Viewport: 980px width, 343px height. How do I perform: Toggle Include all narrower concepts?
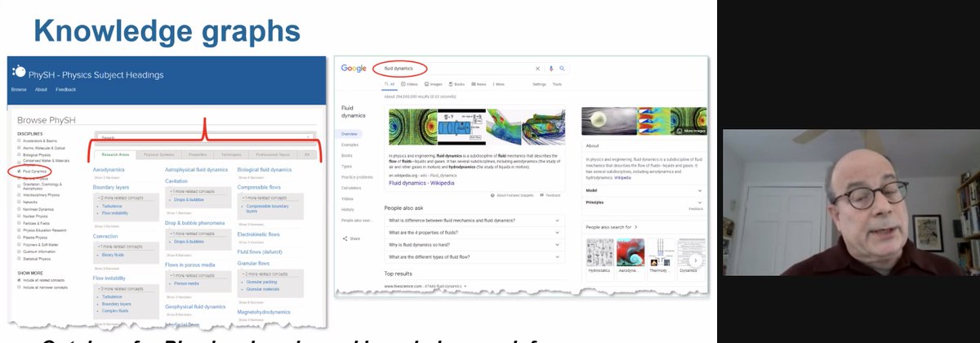pyautogui.click(x=19, y=287)
